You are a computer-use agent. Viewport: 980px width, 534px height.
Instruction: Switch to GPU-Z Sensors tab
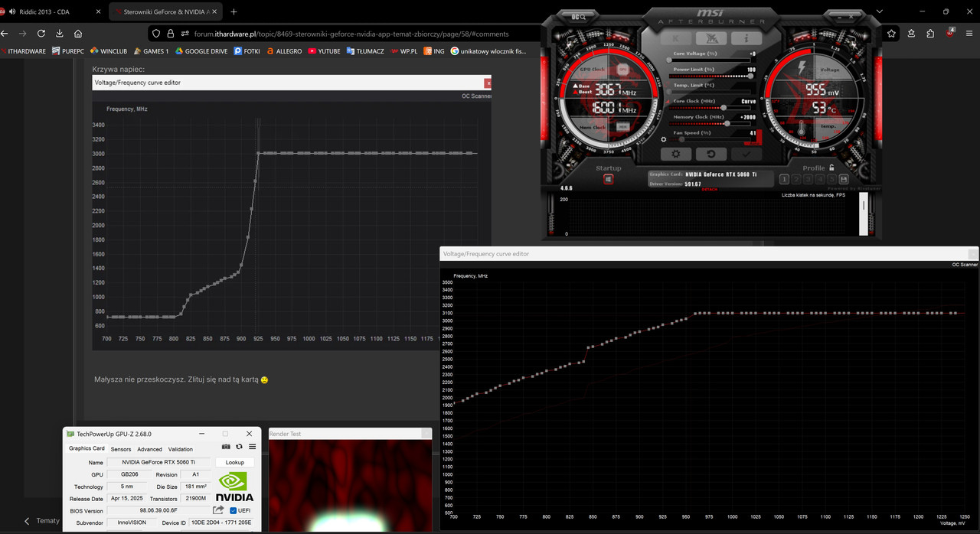pos(121,449)
